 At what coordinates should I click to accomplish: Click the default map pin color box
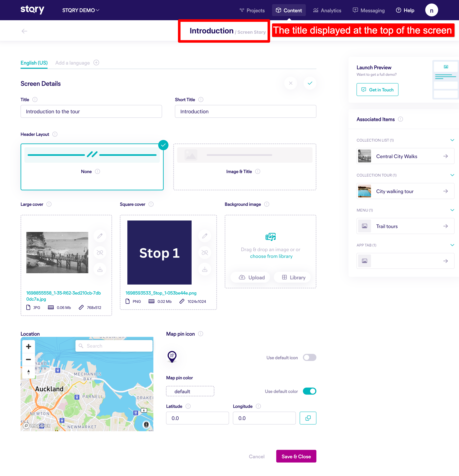(x=190, y=391)
